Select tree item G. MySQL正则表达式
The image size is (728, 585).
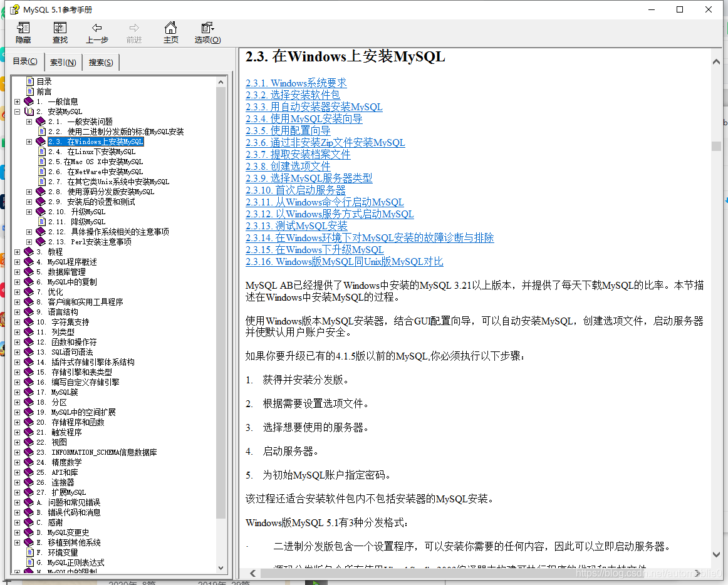(71, 562)
